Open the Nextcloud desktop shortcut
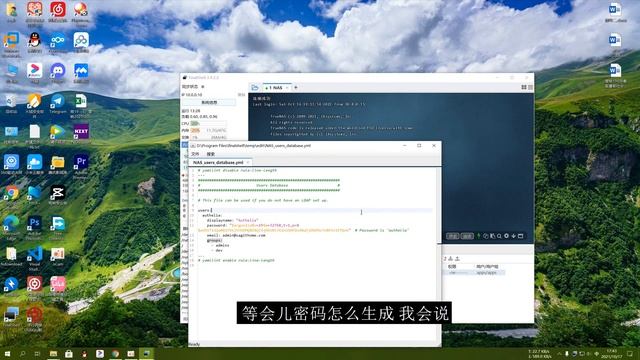The image size is (640, 360). point(58,42)
